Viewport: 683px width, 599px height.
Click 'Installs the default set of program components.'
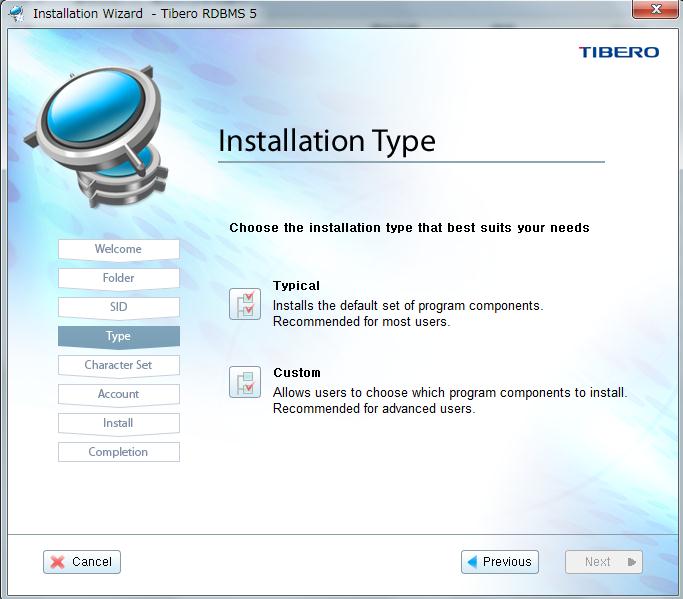[x=408, y=306]
